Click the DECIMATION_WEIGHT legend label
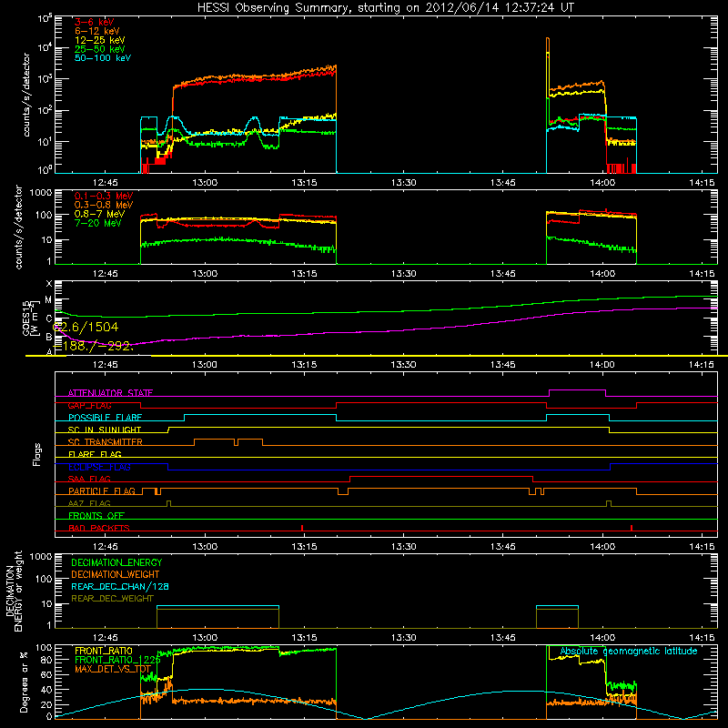The height and width of the screenshot is (728, 728). tap(116, 574)
